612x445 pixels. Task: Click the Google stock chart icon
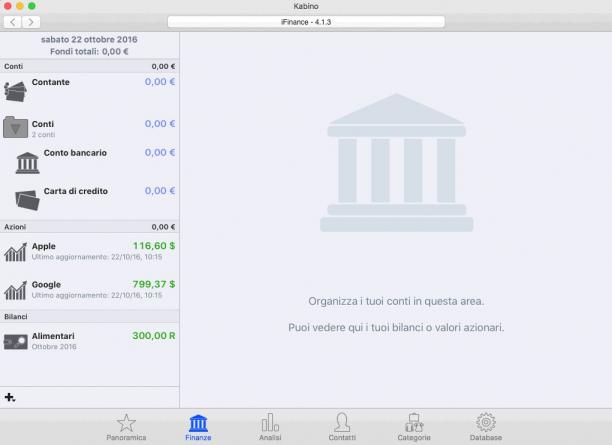[x=15, y=290]
